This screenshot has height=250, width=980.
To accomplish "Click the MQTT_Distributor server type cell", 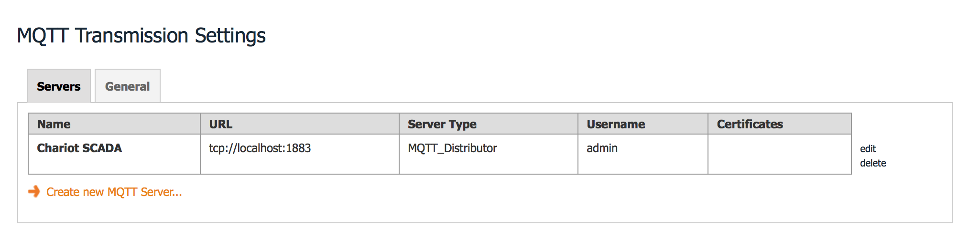I will [489, 154].
